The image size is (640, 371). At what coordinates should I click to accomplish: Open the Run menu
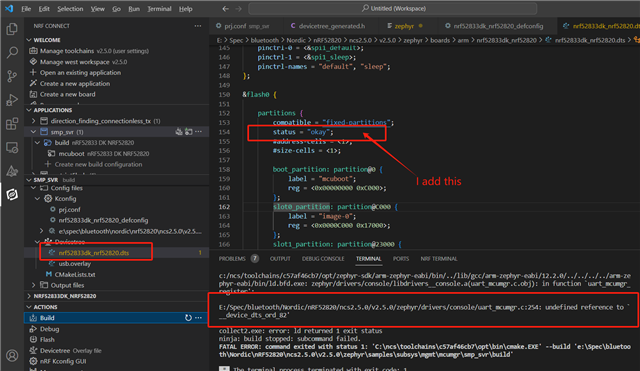(134, 9)
